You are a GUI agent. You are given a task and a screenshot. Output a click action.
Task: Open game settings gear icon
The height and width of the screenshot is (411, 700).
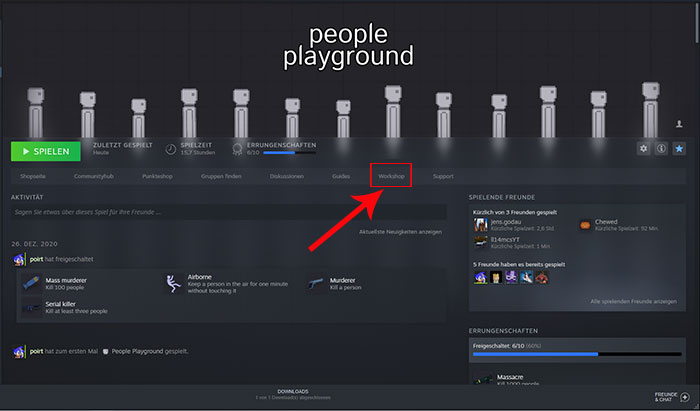pos(644,149)
